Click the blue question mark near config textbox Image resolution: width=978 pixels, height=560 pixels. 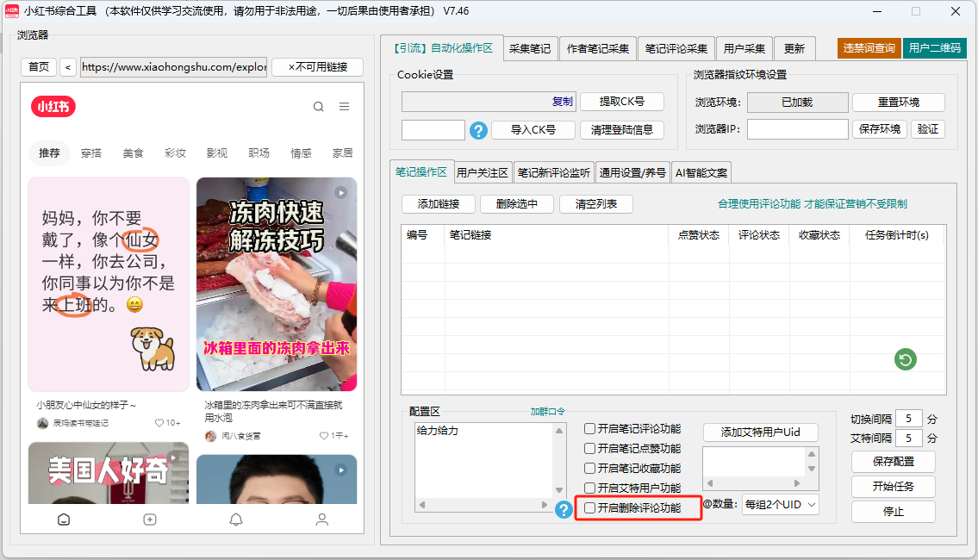tap(564, 509)
